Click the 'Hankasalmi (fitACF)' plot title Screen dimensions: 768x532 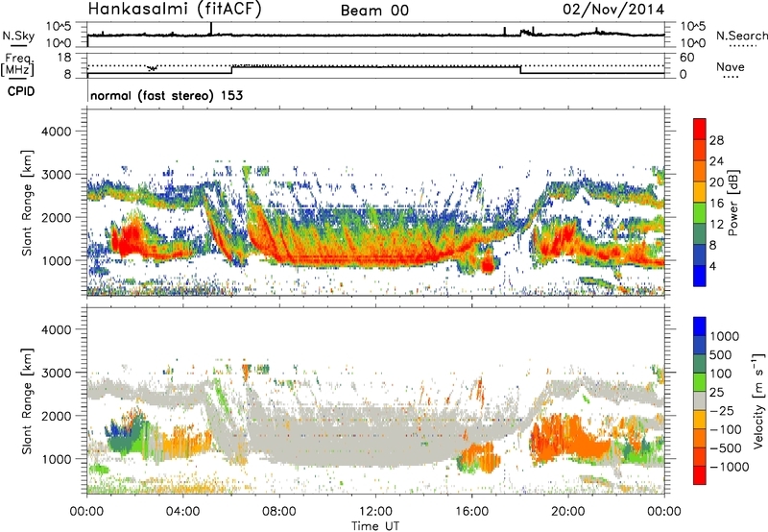[x=175, y=9]
